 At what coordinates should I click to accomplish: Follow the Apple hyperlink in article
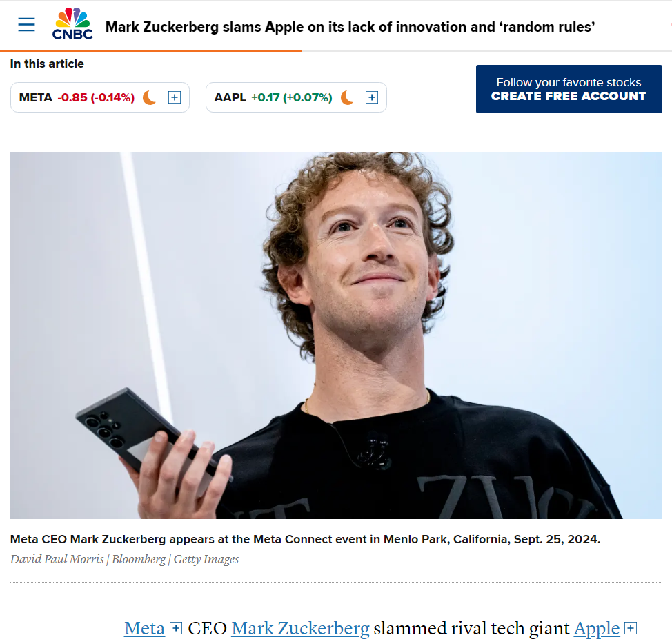597,629
